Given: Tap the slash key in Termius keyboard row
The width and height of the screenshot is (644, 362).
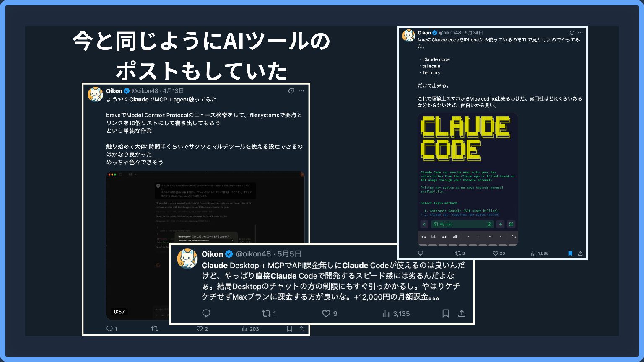Looking at the screenshot, I should point(468,237).
